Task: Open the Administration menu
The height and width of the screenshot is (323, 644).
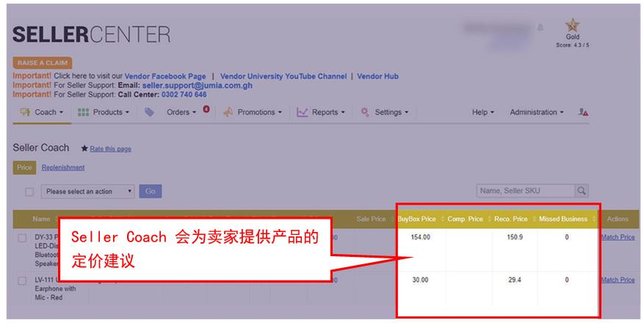Action: (x=536, y=112)
